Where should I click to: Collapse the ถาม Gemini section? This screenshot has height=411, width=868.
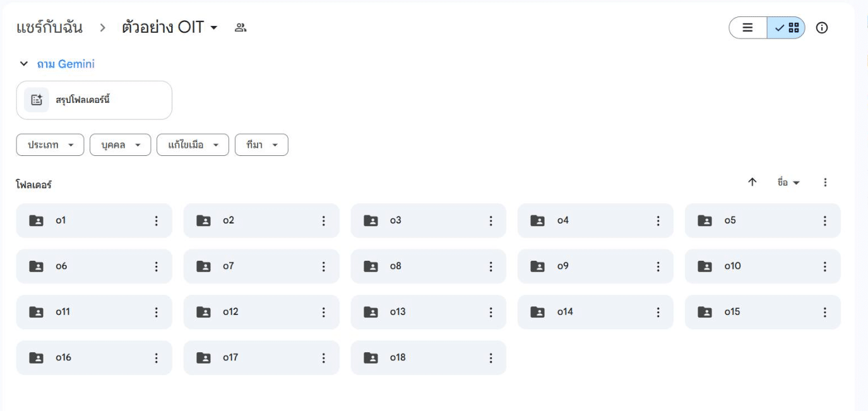click(24, 64)
